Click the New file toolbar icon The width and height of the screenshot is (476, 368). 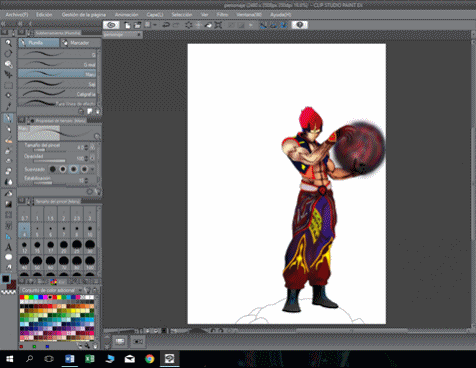pyautogui.click(x=127, y=25)
